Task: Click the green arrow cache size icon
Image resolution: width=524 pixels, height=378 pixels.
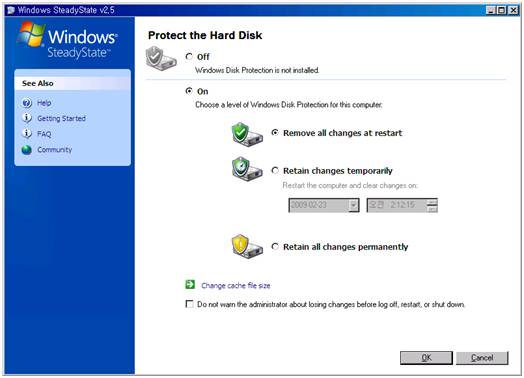Action: pyautogui.click(x=190, y=285)
